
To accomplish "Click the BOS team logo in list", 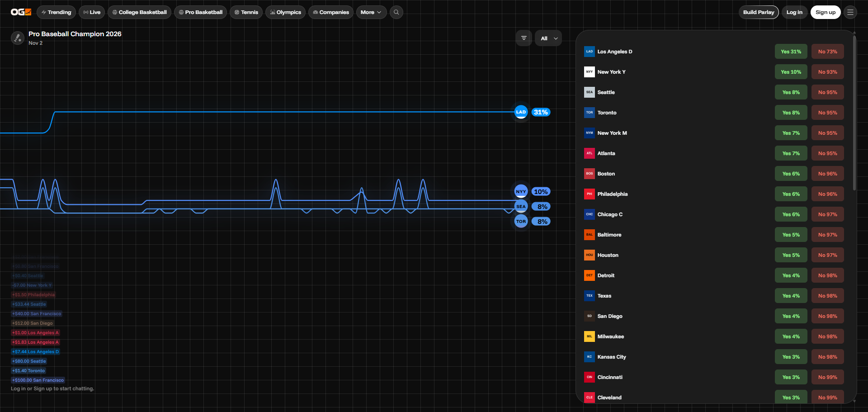I will (590, 174).
